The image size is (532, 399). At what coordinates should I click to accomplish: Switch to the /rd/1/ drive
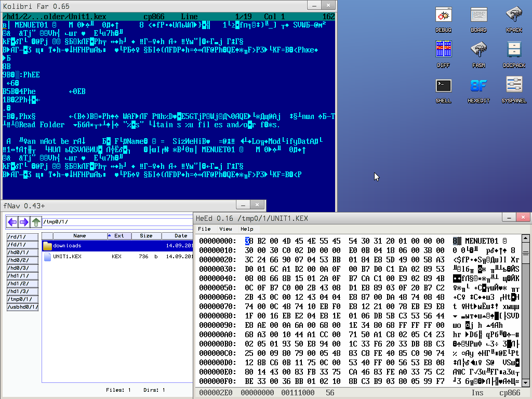(x=18, y=237)
